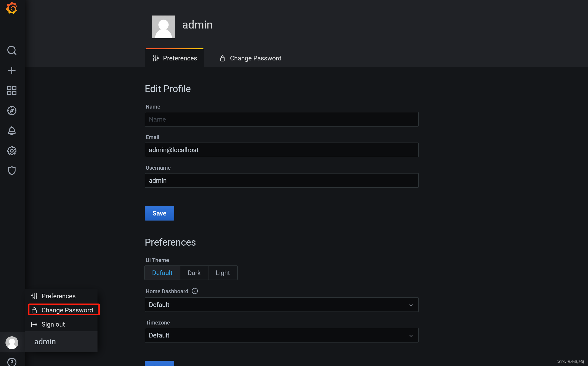Click the Help question mark icon
This screenshot has width=588, height=366.
pyautogui.click(x=12, y=362)
